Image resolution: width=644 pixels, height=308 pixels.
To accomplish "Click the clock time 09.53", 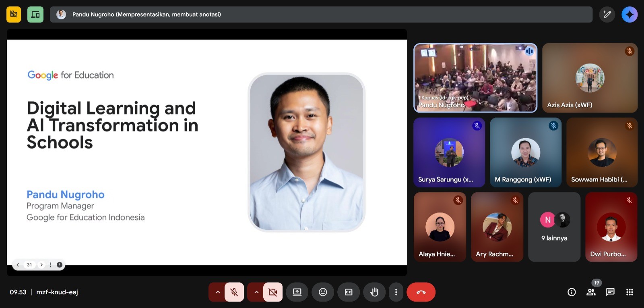I will (x=18, y=292).
